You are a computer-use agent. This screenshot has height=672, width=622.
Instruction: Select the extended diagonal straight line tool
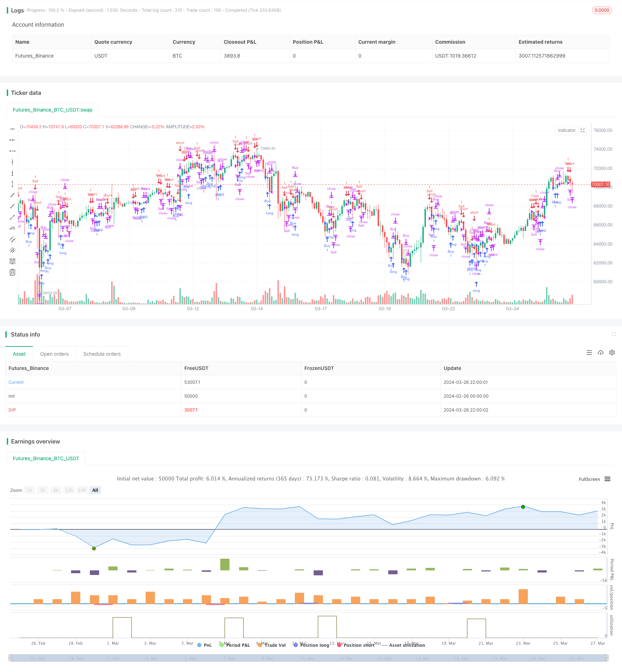(12, 195)
